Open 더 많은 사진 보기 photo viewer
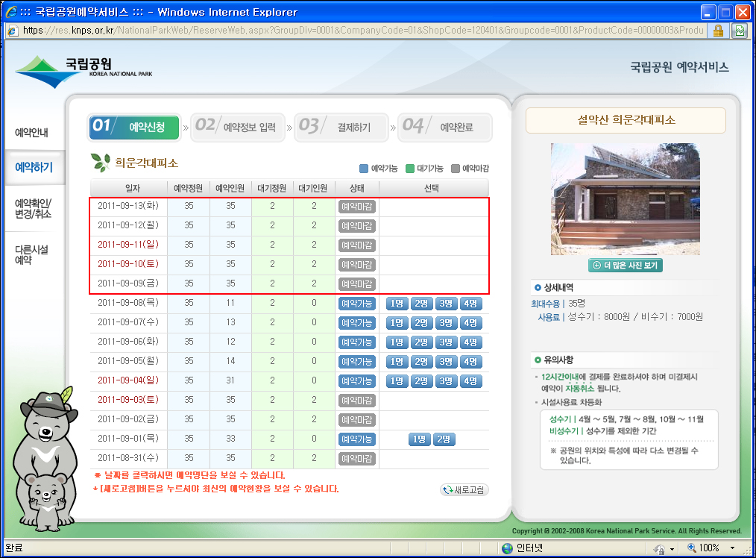This screenshot has height=558, width=756. [625, 266]
